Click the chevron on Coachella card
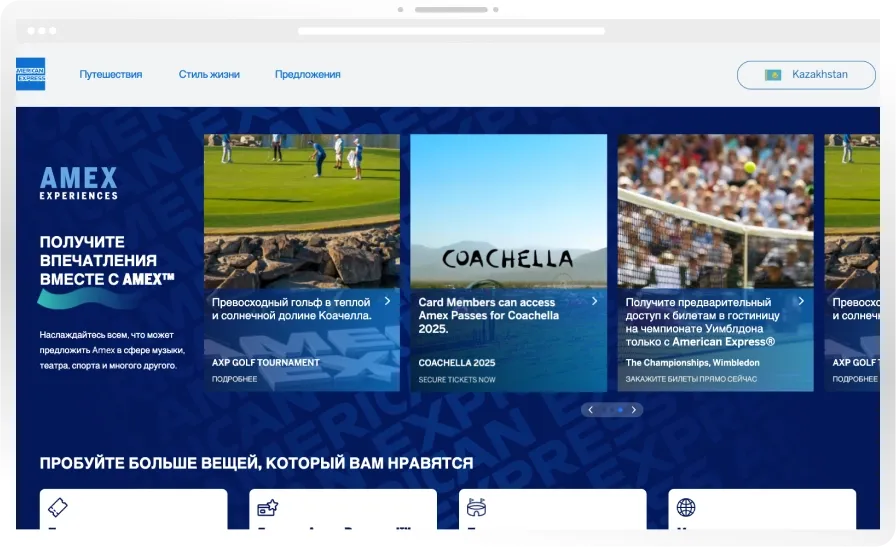 [594, 301]
